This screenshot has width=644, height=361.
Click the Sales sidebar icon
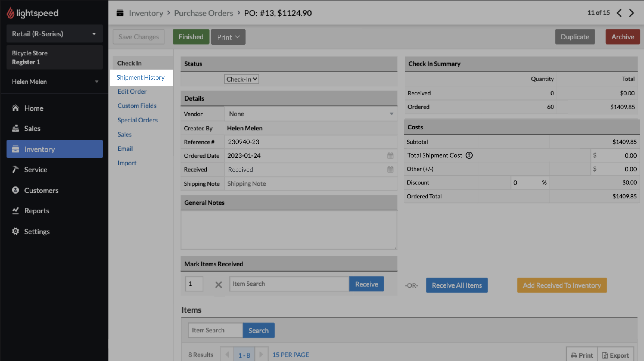(x=15, y=128)
